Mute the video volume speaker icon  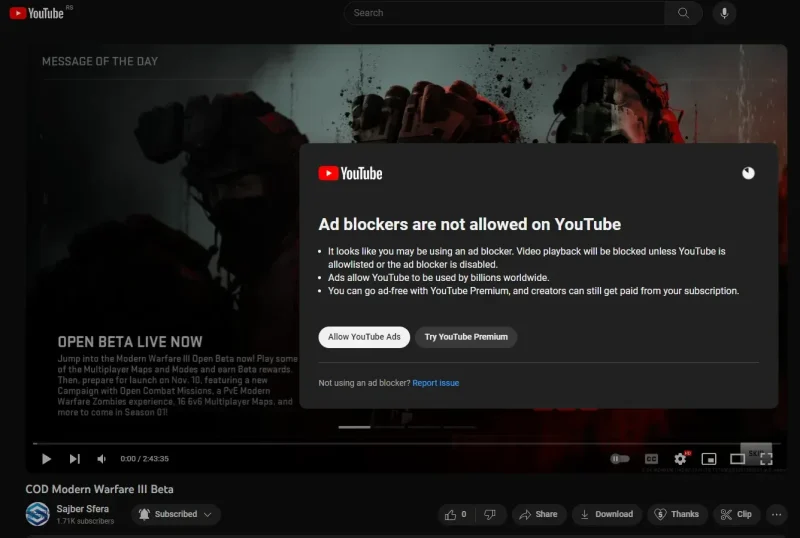(102, 459)
